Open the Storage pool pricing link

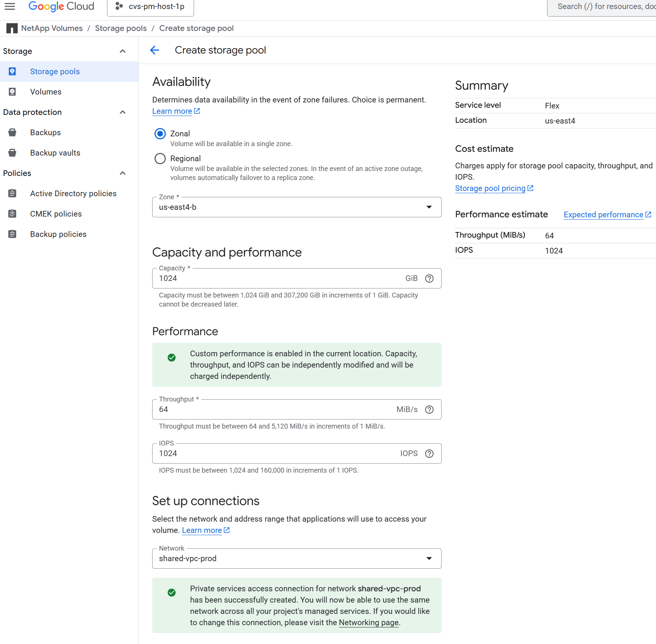coord(490,188)
